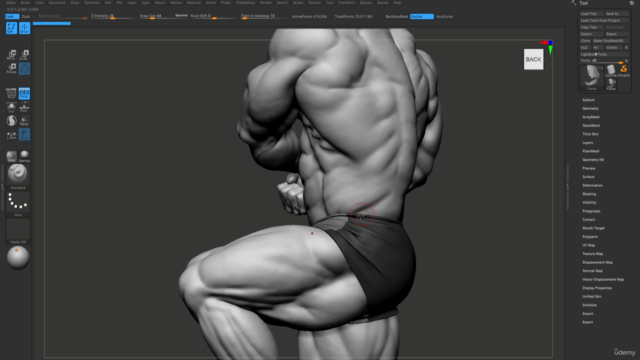
Task: Adjust the Z Intensity slider
Action: click(112, 16)
